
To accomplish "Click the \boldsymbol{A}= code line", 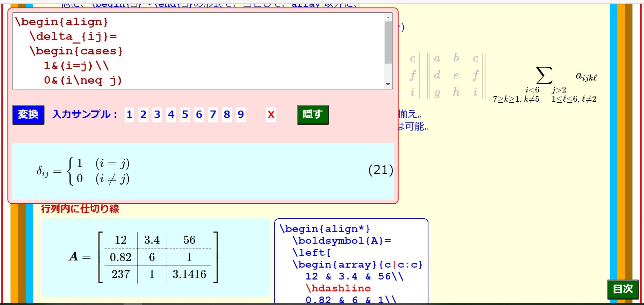I will pyautogui.click(x=342, y=241).
